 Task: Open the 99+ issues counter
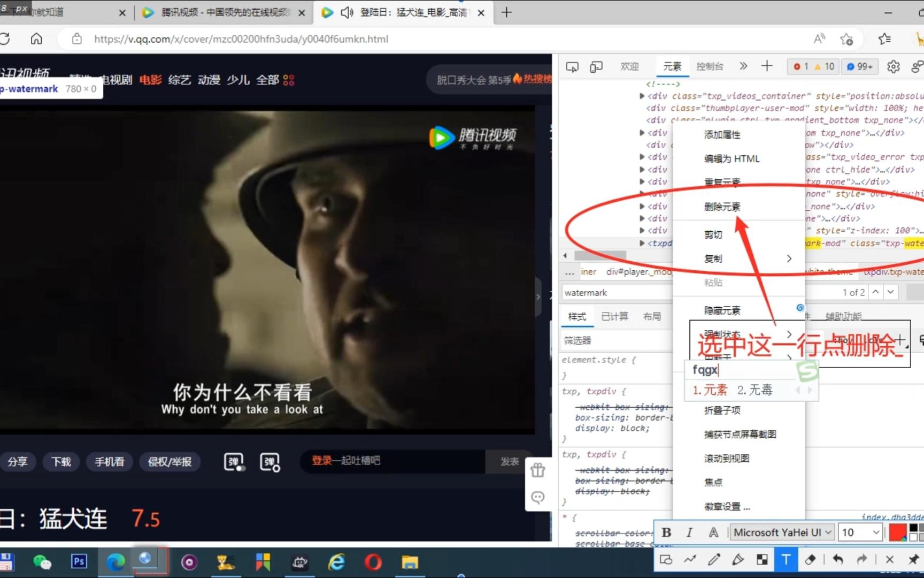tap(860, 66)
